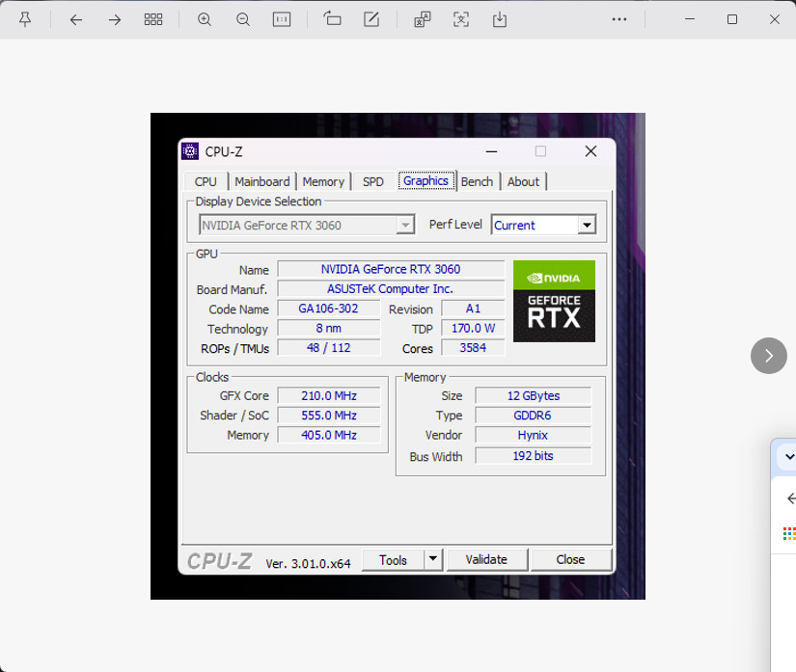
Task: Click the 3584 cores value
Action: pyautogui.click(x=473, y=348)
